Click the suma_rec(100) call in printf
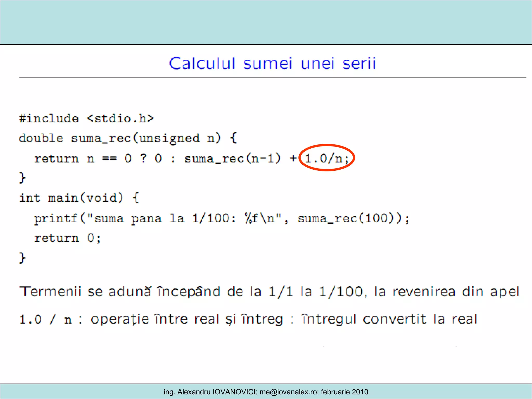The width and height of the screenshot is (532, 399). tap(345, 218)
